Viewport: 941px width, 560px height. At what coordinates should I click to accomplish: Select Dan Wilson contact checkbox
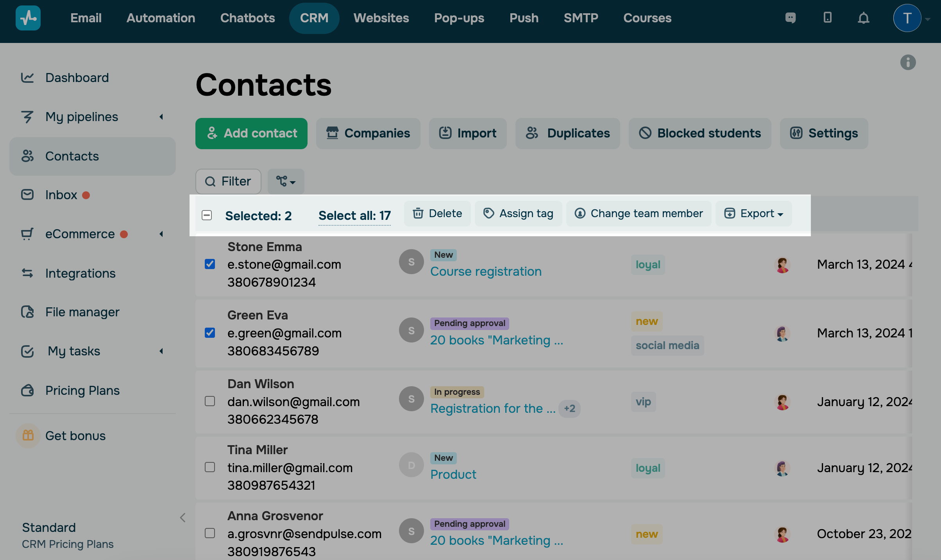(x=210, y=401)
